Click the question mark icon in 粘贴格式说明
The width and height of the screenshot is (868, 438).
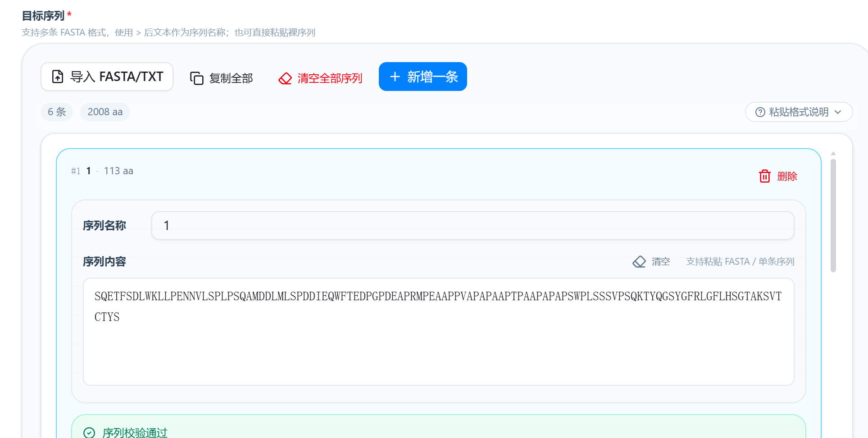coord(760,112)
